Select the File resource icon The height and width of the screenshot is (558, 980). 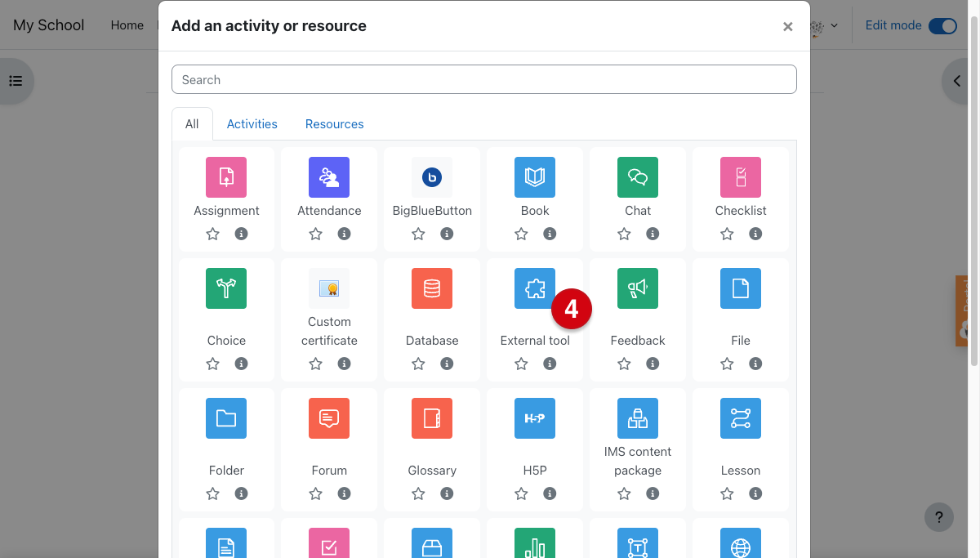coord(741,288)
